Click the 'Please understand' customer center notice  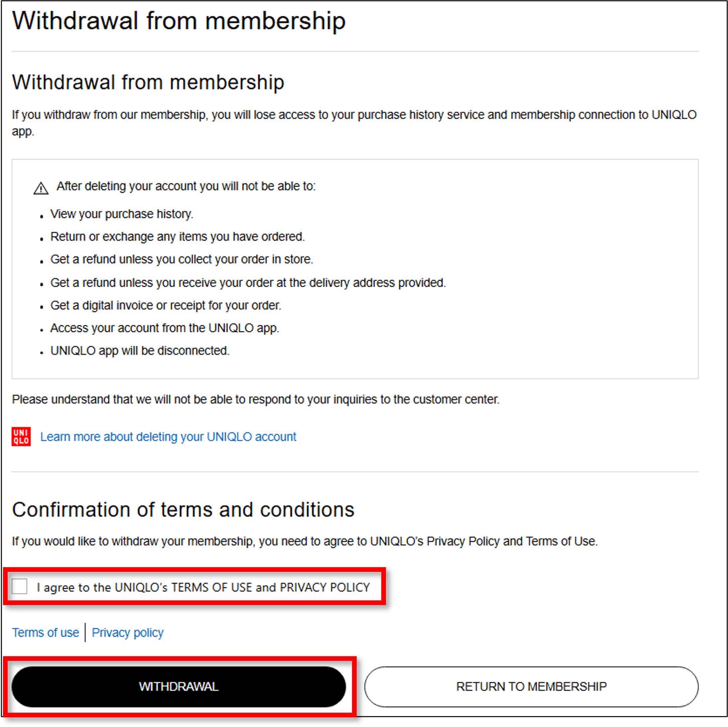(256, 399)
